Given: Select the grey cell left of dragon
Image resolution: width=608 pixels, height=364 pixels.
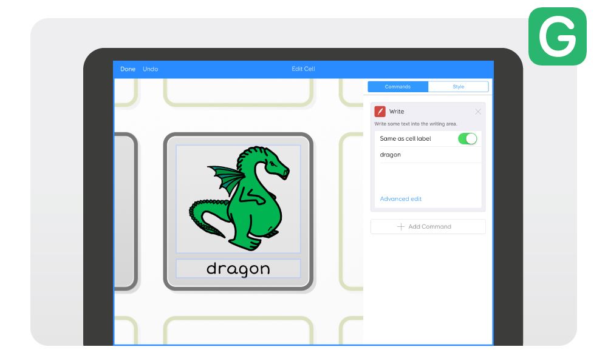Looking at the screenshot, I should tap(124, 211).
